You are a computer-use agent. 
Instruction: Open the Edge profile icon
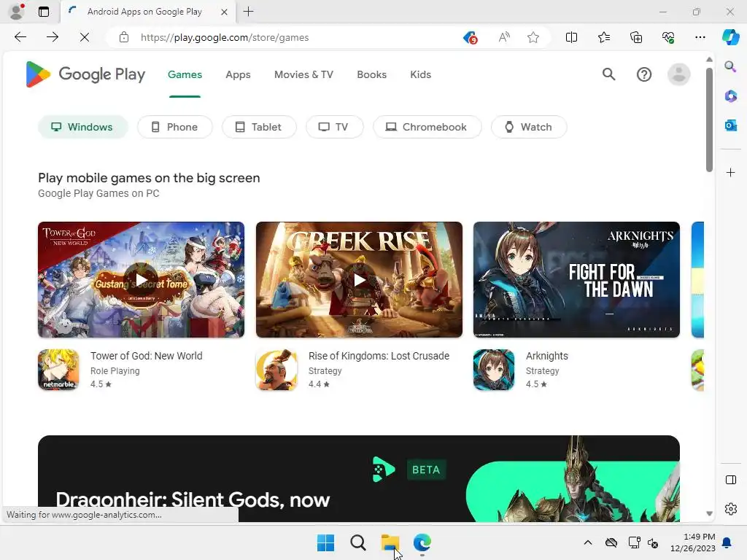[x=17, y=12]
